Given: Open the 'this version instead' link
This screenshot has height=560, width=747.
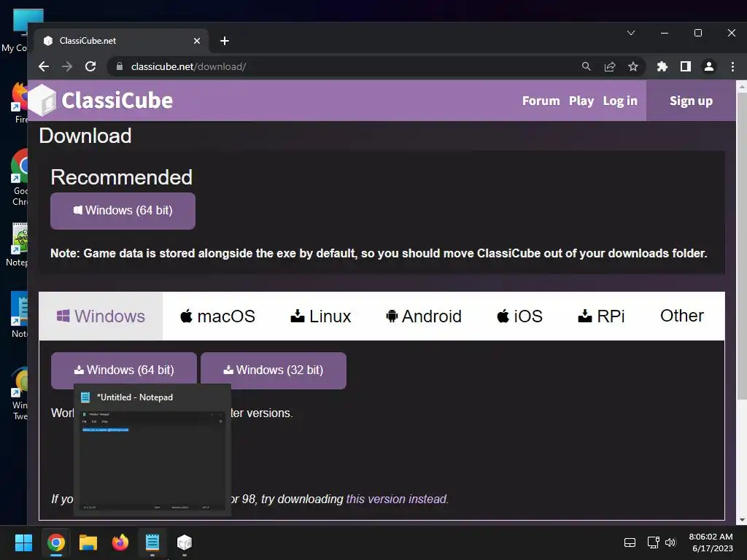Looking at the screenshot, I should [x=397, y=499].
